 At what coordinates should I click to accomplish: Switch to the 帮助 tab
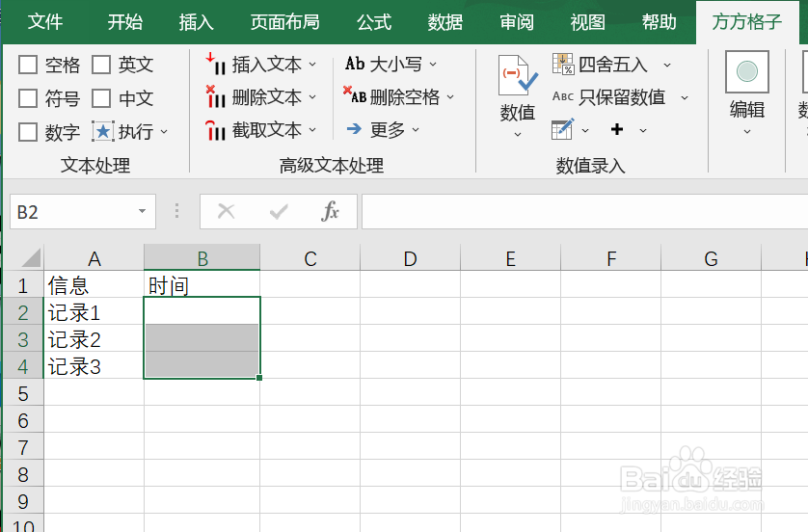(659, 22)
